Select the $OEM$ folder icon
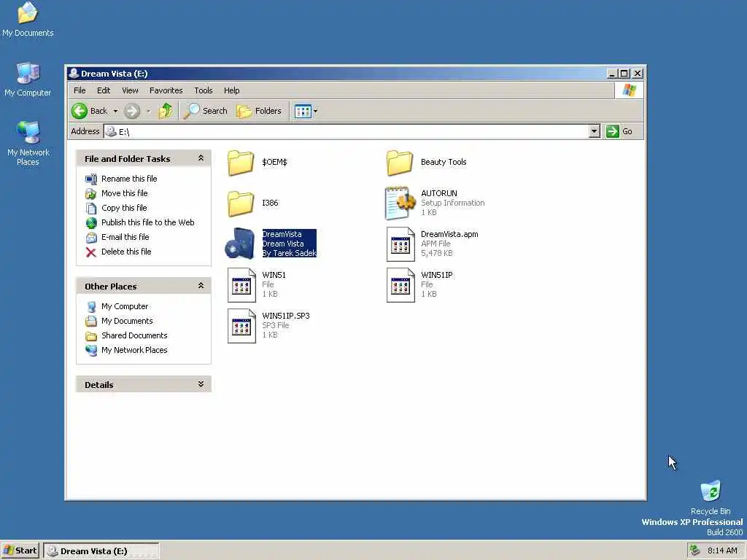 (241, 163)
